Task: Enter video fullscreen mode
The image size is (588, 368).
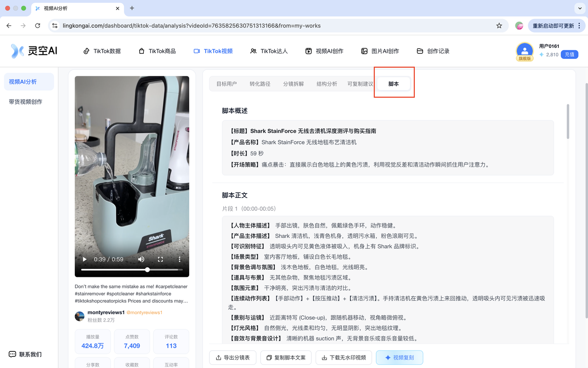Action: (x=160, y=259)
